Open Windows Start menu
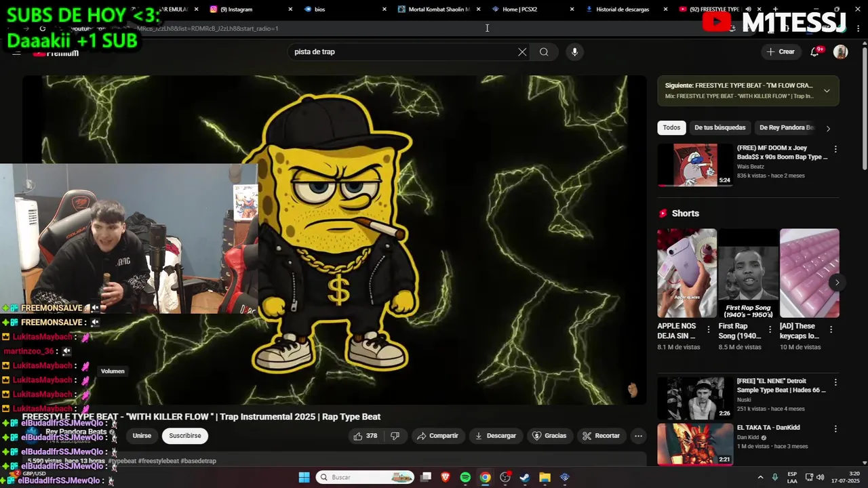Screen dimensions: 868x488 coord(304,477)
